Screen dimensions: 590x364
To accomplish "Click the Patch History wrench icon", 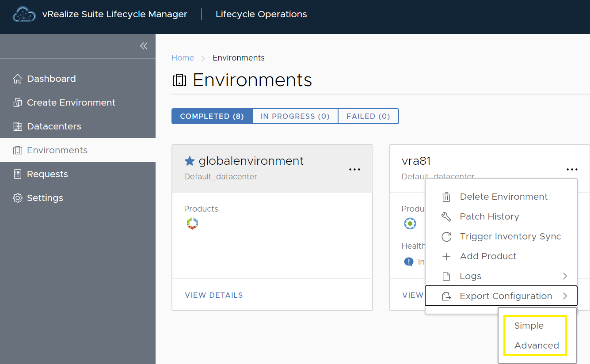I will (446, 216).
